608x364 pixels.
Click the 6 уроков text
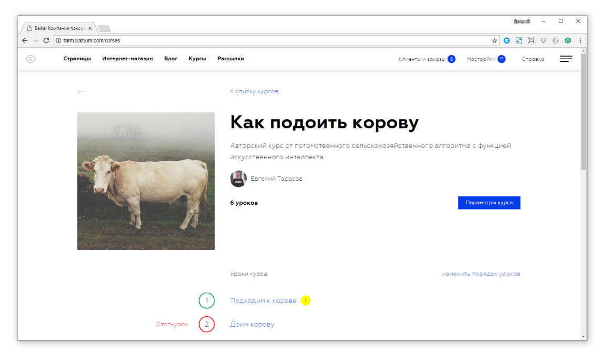(x=244, y=203)
